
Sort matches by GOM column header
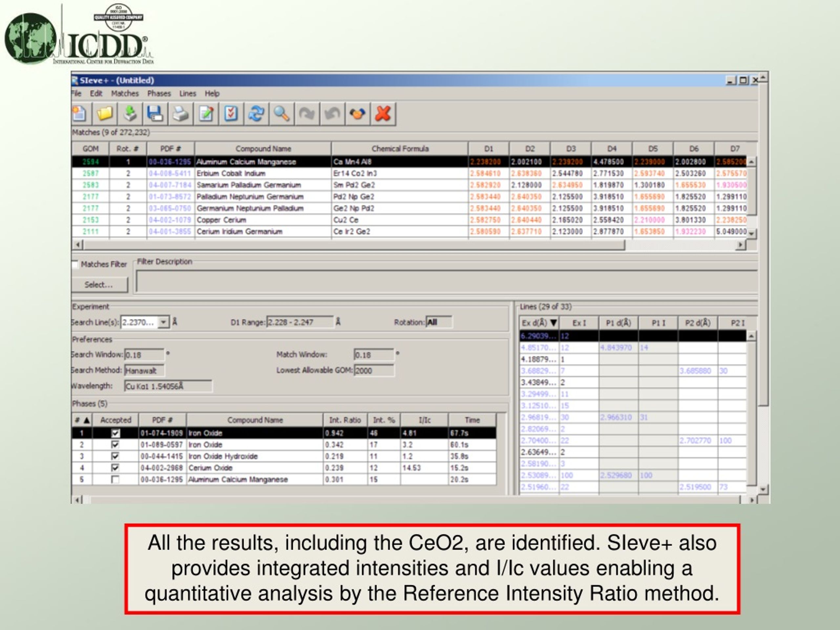tap(90, 149)
